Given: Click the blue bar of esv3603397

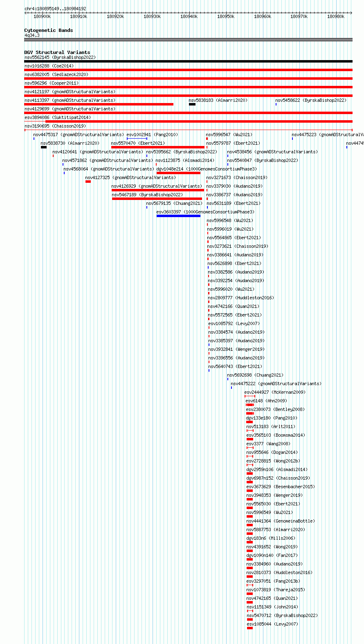Looking at the screenshot, I should 179,216.
